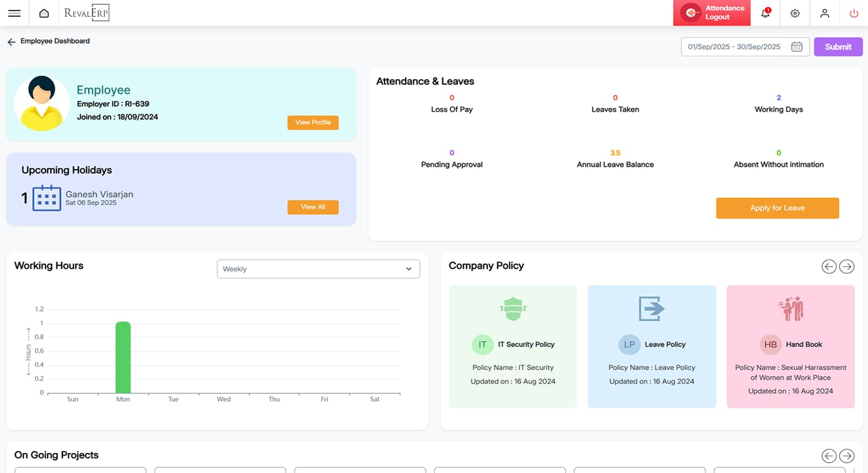Image resolution: width=868 pixels, height=473 pixels.
Task: Click the RevalERP logo
Action: point(86,13)
